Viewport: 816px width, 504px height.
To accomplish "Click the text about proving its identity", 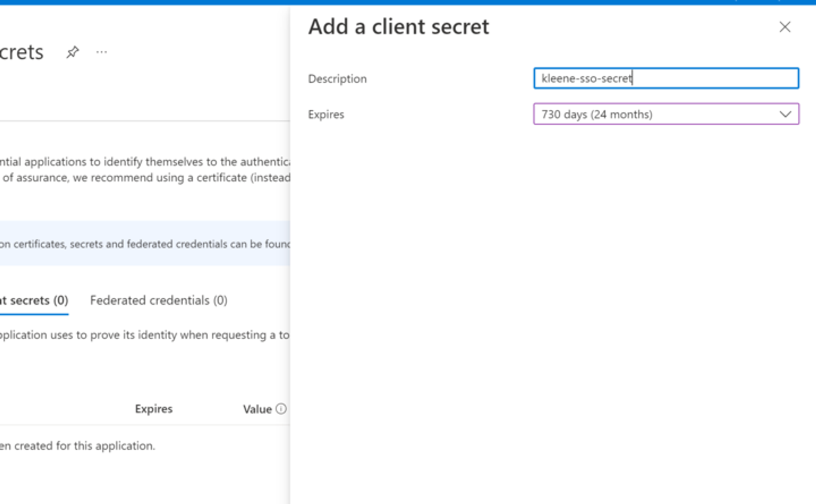I will (145, 335).
